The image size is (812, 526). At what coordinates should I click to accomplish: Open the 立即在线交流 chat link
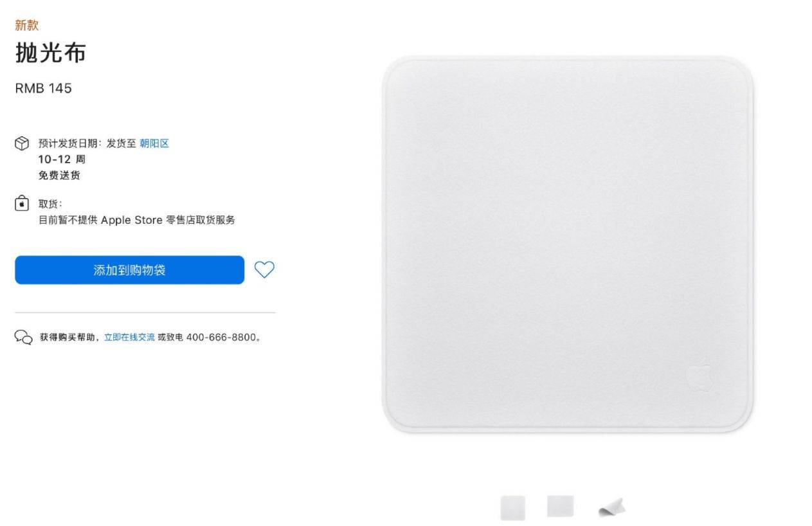coord(129,337)
